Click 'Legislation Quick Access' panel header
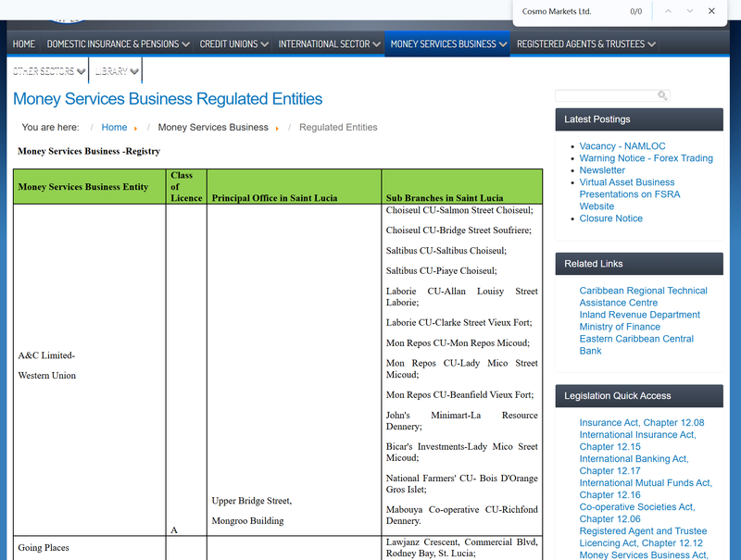The image size is (741, 560). tap(639, 396)
